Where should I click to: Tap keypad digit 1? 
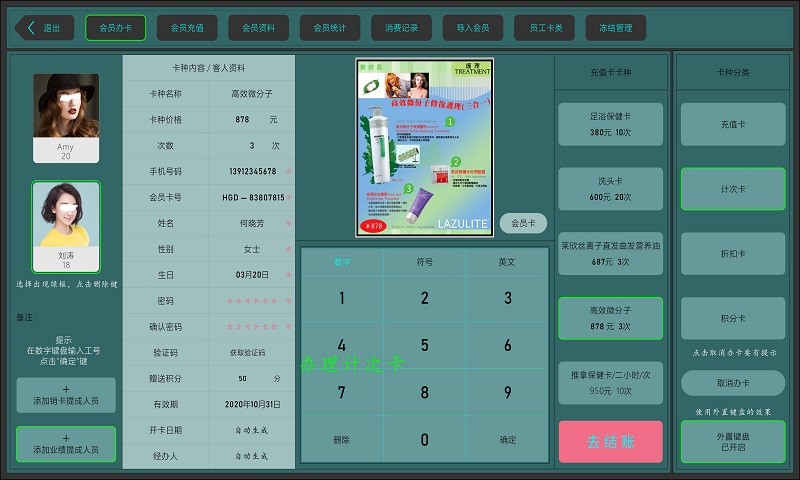point(342,298)
